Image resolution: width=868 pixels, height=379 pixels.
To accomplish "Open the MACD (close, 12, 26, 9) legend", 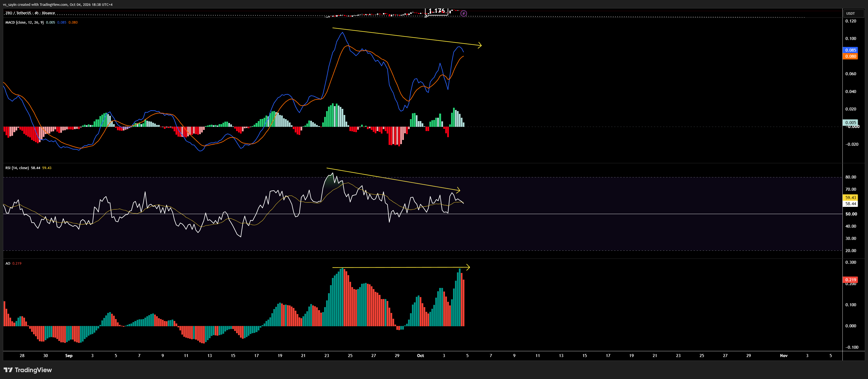I will coord(24,22).
